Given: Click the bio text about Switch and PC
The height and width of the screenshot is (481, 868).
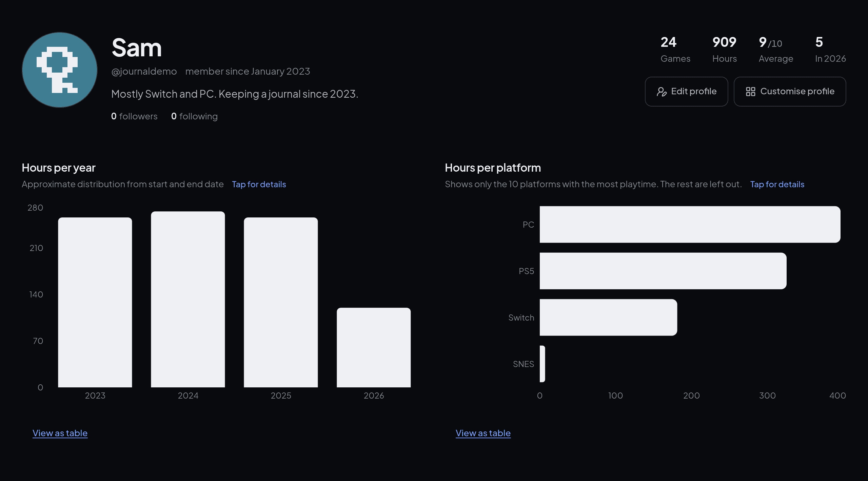Looking at the screenshot, I should pos(235,94).
